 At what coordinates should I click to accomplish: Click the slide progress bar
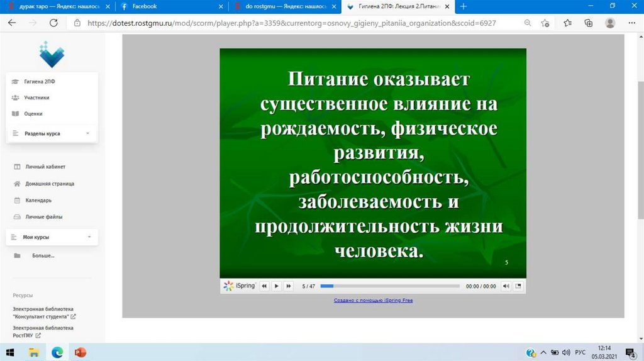390,286
